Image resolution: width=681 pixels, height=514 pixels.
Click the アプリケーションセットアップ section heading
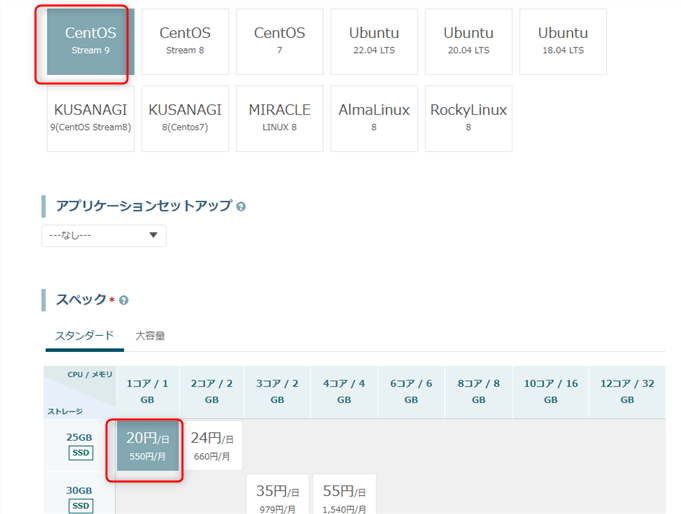(x=144, y=206)
